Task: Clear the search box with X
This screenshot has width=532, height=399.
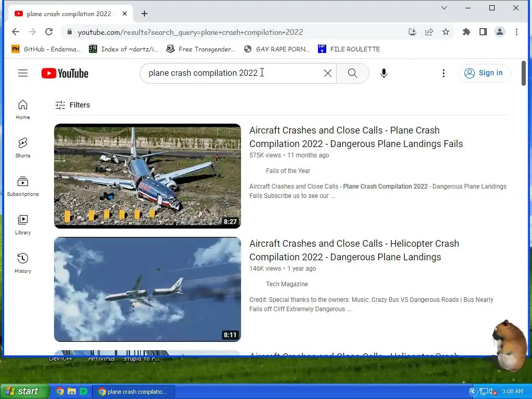Action: [327, 73]
